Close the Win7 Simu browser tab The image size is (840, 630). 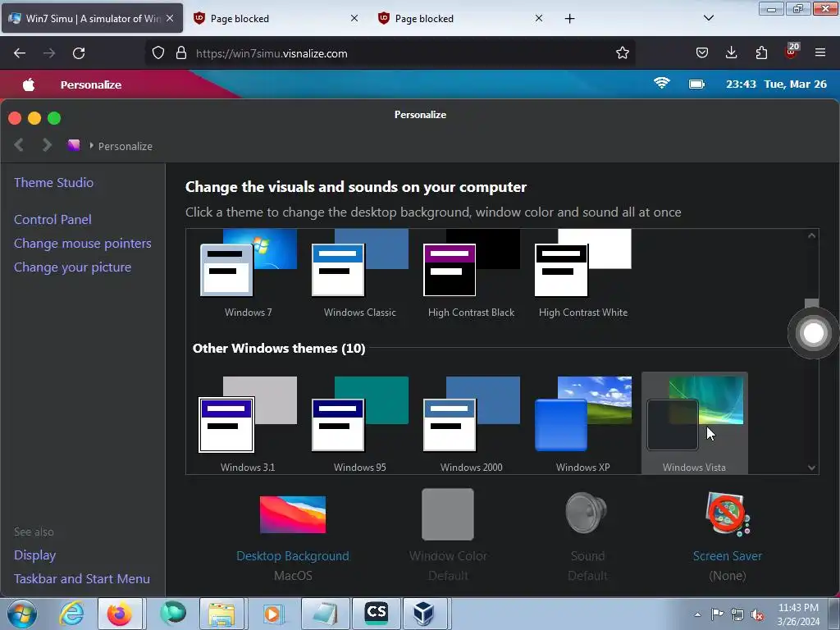point(170,18)
